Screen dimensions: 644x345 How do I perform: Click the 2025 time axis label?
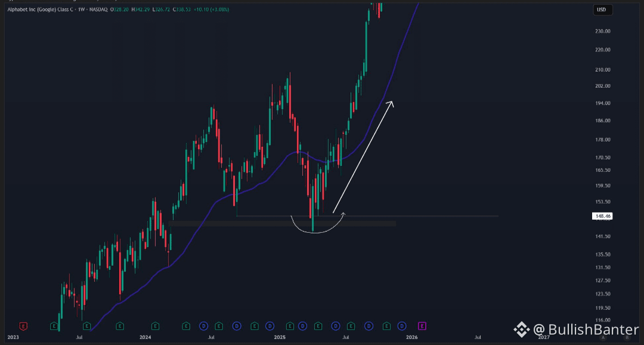coord(280,338)
